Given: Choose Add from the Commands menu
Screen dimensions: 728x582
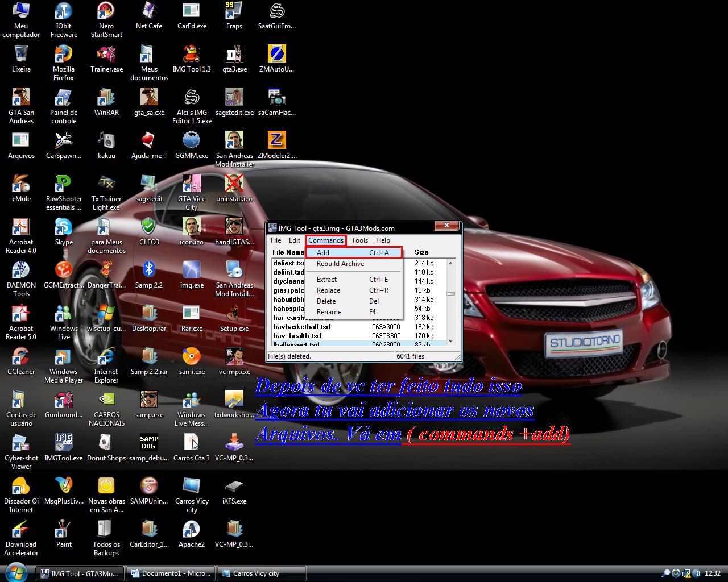Looking at the screenshot, I should [x=354, y=253].
